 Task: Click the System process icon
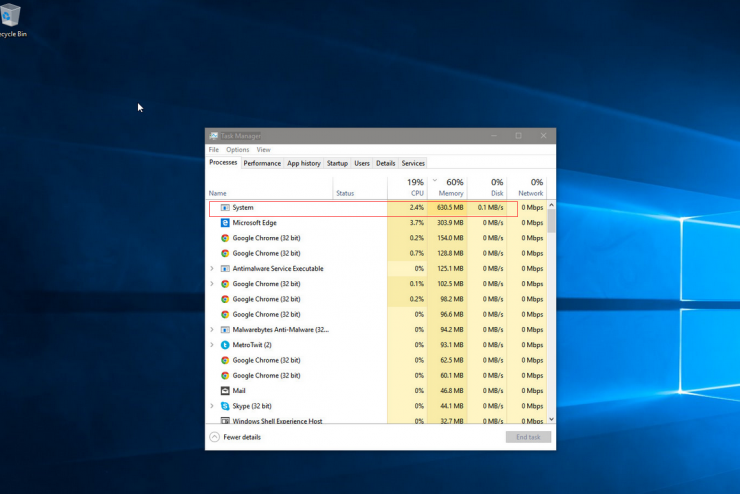225,208
